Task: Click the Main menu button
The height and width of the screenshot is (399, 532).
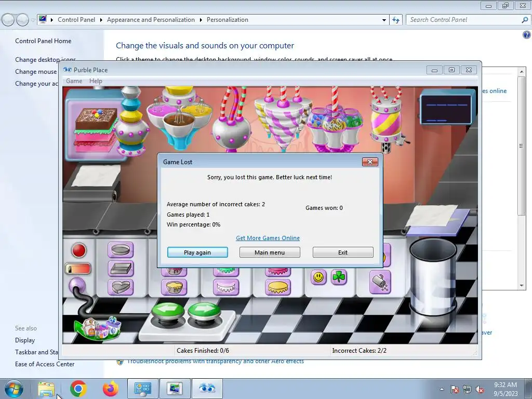Action: pos(270,252)
